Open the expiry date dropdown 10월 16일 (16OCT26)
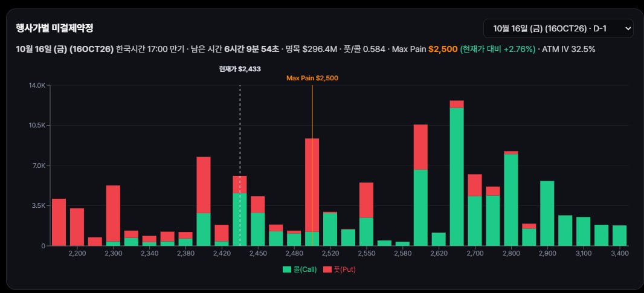Image resolution: width=644 pixels, height=293 pixels. [x=558, y=28]
